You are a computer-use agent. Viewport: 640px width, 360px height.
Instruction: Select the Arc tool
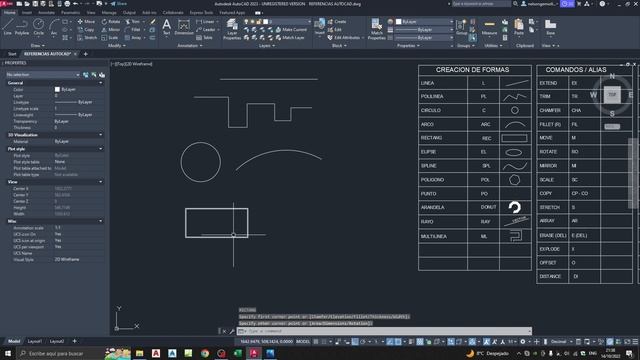click(x=53, y=27)
